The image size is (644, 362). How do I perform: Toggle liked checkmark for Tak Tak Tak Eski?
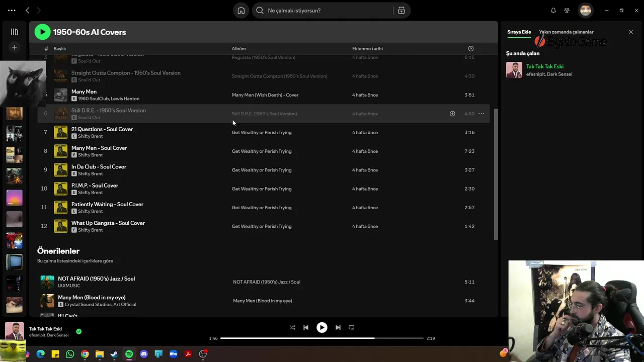[x=78, y=331]
